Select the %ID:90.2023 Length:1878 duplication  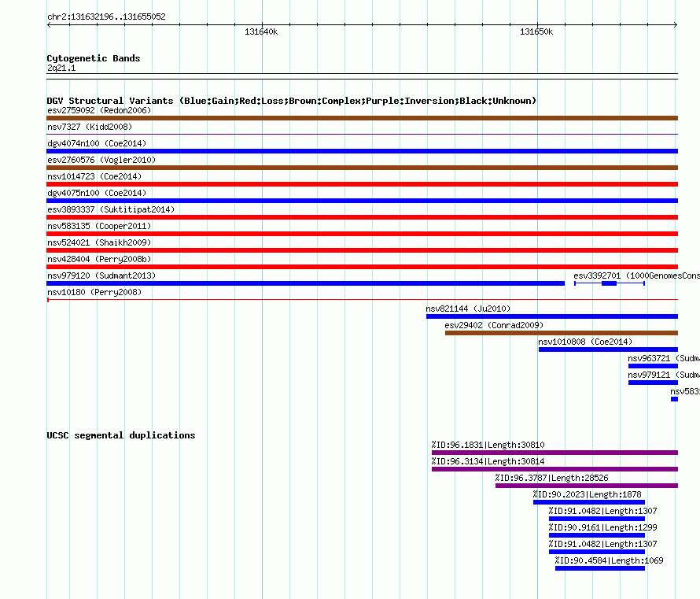click(x=588, y=502)
